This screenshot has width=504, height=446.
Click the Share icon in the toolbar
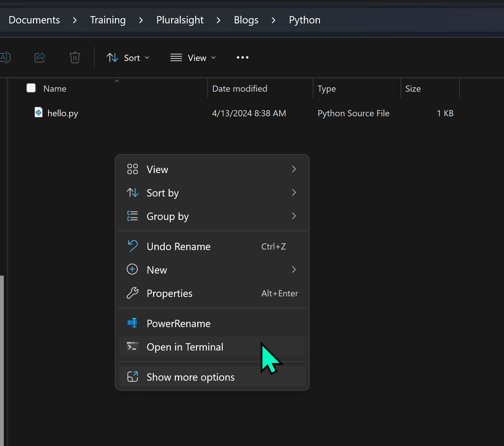[x=40, y=57]
